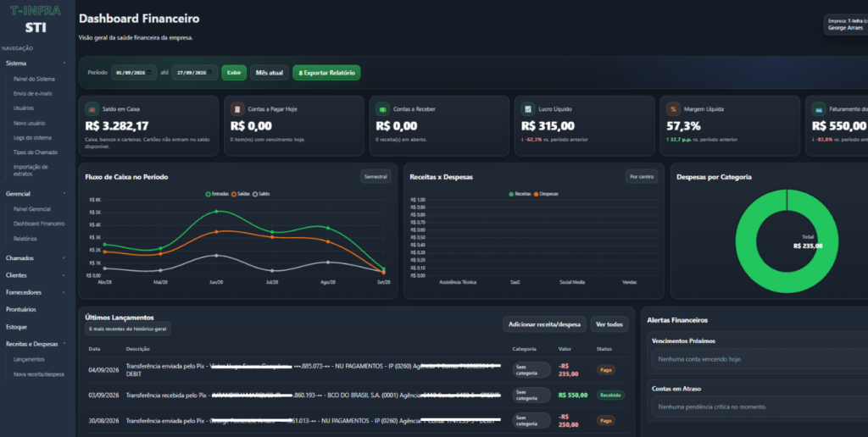868x437 pixels.
Task: Click the Contas a Pagar Hoje icon
Action: pos(237,109)
